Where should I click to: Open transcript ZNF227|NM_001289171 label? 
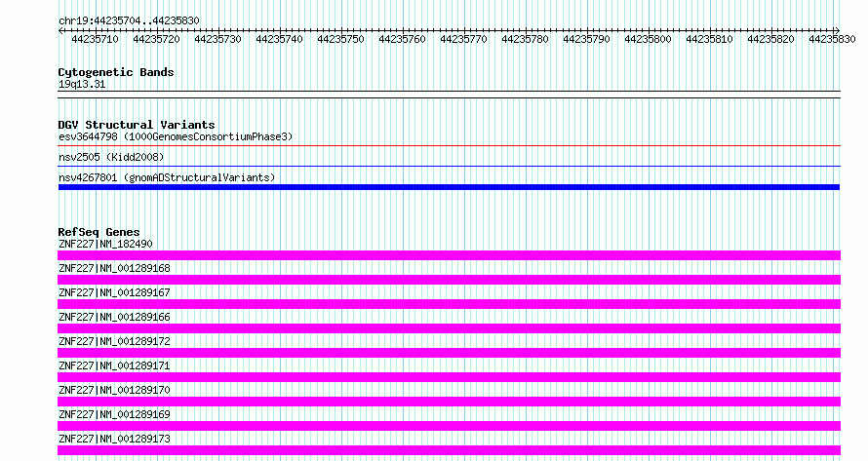click(114, 365)
